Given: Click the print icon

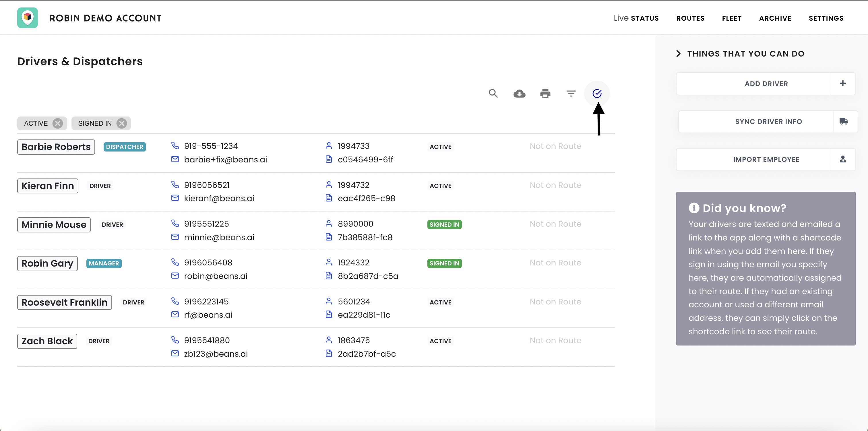Looking at the screenshot, I should coord(545,94).
